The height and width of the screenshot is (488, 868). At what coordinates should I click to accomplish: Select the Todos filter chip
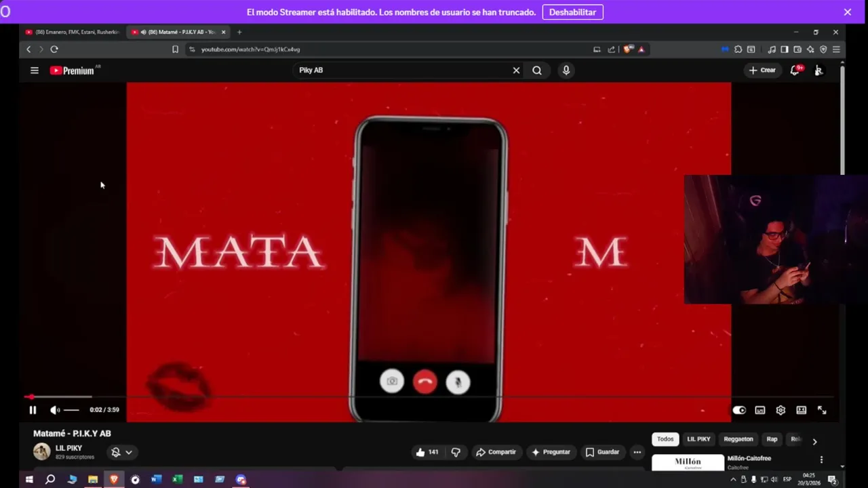(665, 439)
